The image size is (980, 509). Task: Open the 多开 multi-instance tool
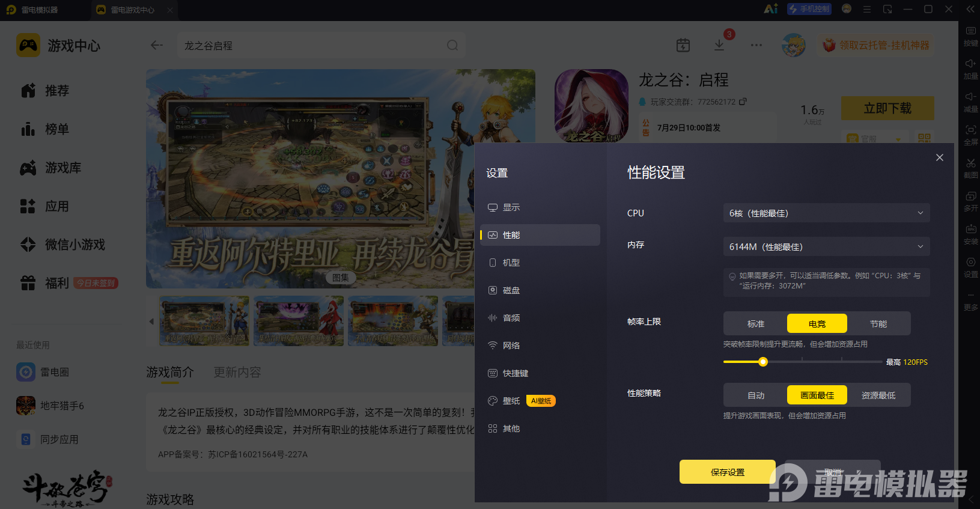pyautogui.click(x=970, y=201)
